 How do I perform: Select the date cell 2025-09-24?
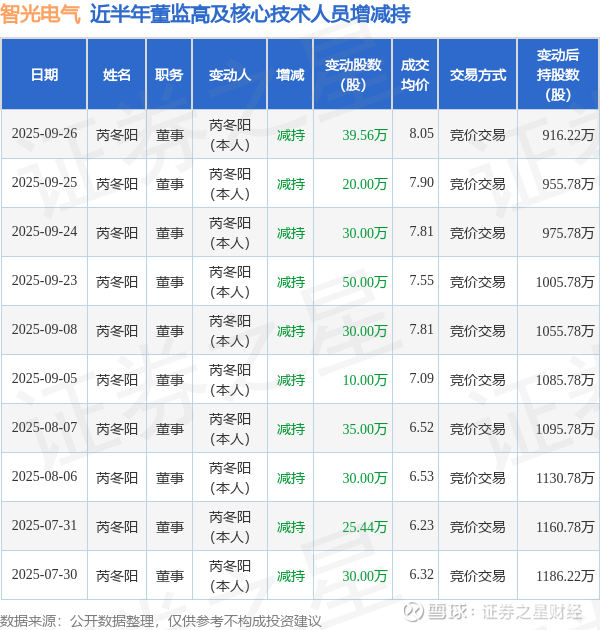44,232
